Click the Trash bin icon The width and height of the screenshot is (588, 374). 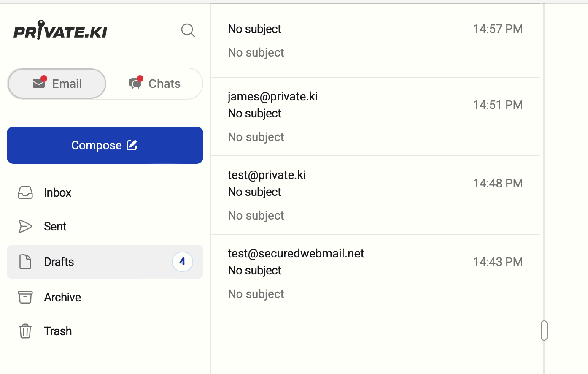click(x=25, y=331)
